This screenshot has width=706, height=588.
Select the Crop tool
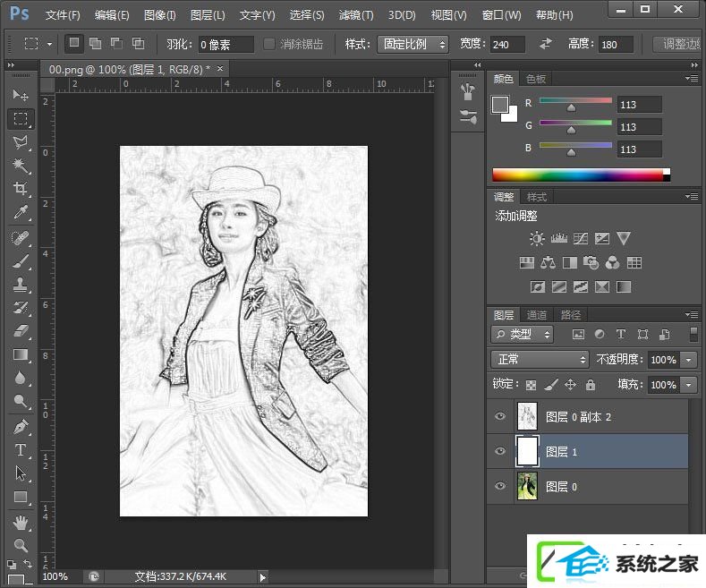click(21, 188)
